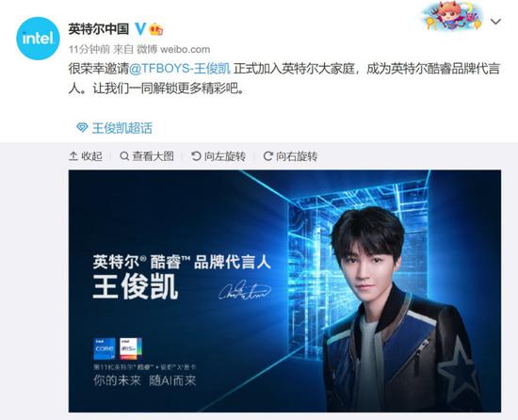Viewport: 518px width, 420px height.
Task: Click the weibo.com source link
Action: click(185, 50)
